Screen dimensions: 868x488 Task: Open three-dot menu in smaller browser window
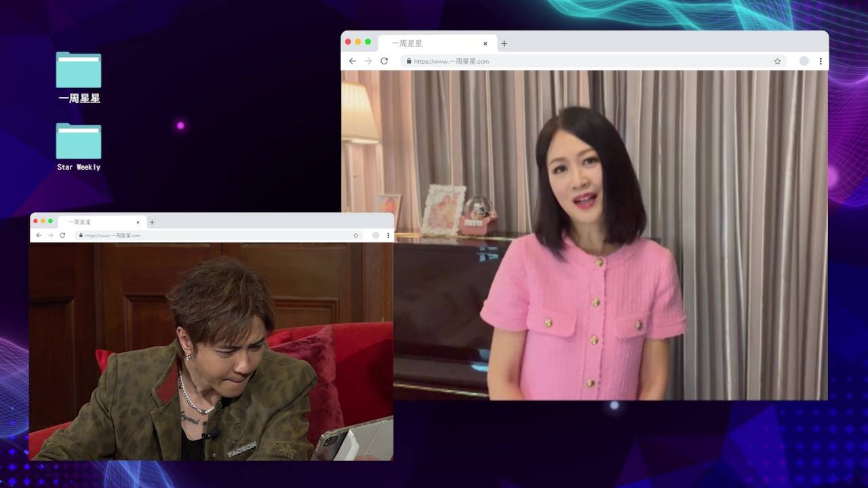(x=388, y=235)
